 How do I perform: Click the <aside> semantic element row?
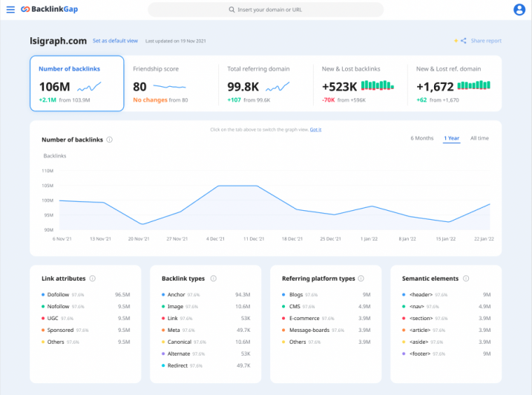click(x=446, y=342)
